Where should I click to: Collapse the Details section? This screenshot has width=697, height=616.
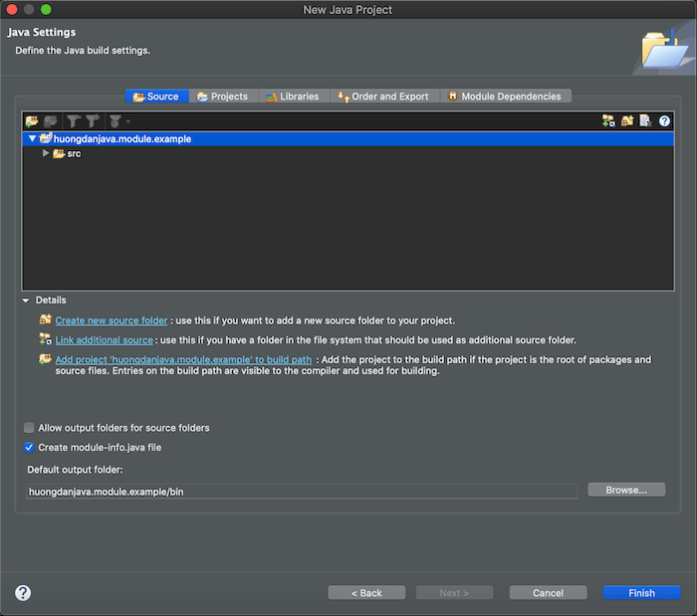[26, 301]
